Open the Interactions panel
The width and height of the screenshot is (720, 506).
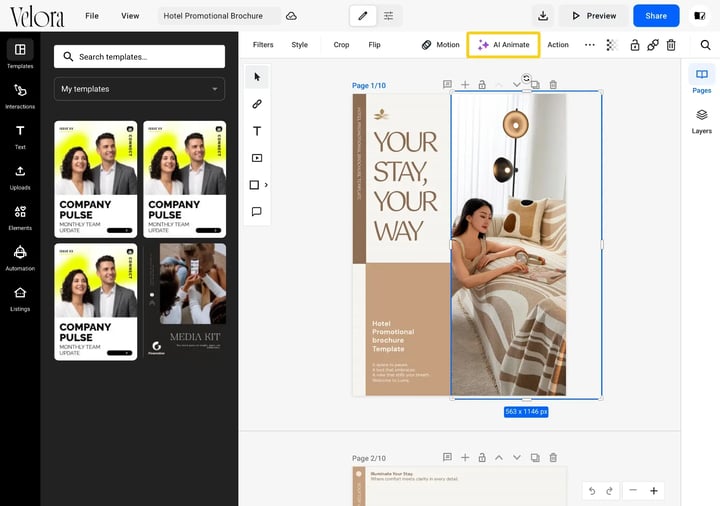(x=20, y=96)
